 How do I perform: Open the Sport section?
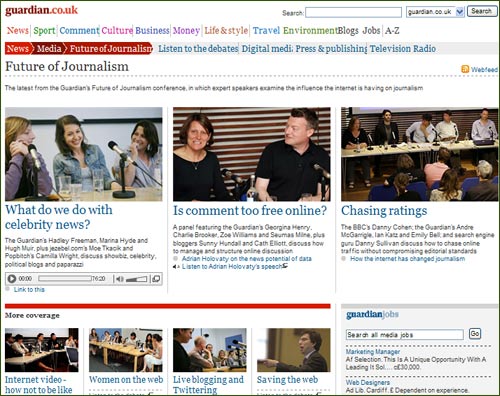click(44, 31)
